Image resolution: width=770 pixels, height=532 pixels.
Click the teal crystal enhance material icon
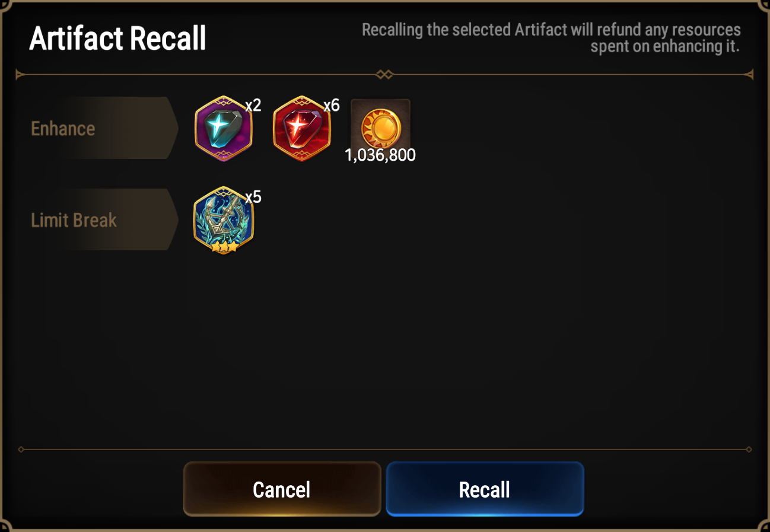pyautogui.click(x=224, y=129)
